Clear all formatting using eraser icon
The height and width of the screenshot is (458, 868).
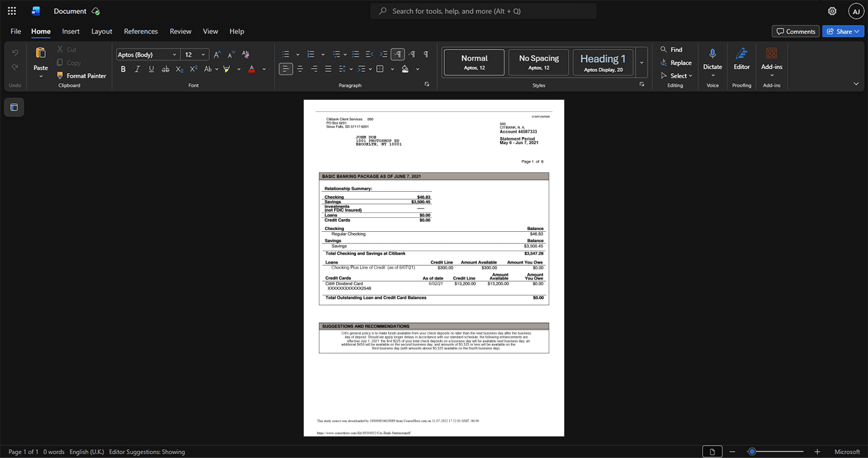246,55
